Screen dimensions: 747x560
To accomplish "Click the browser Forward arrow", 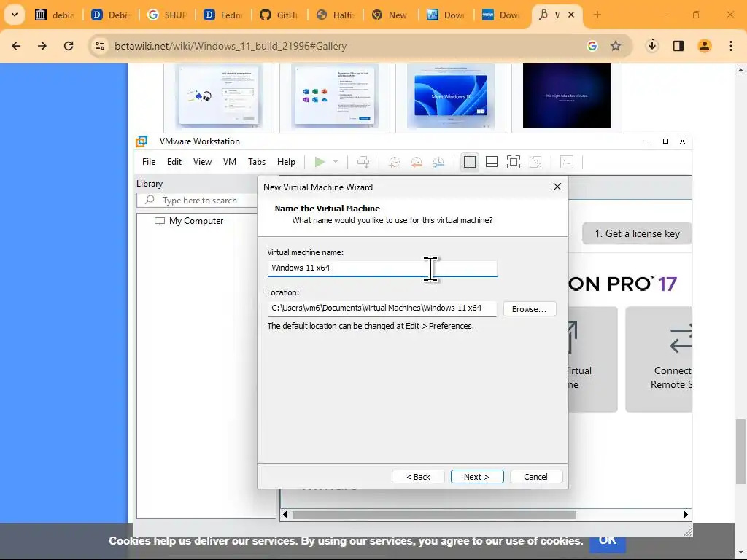I will (42, 46).
